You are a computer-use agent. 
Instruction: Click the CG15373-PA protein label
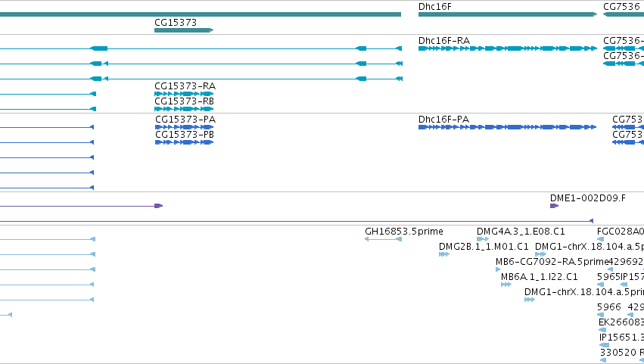click(x=185, y=119)
